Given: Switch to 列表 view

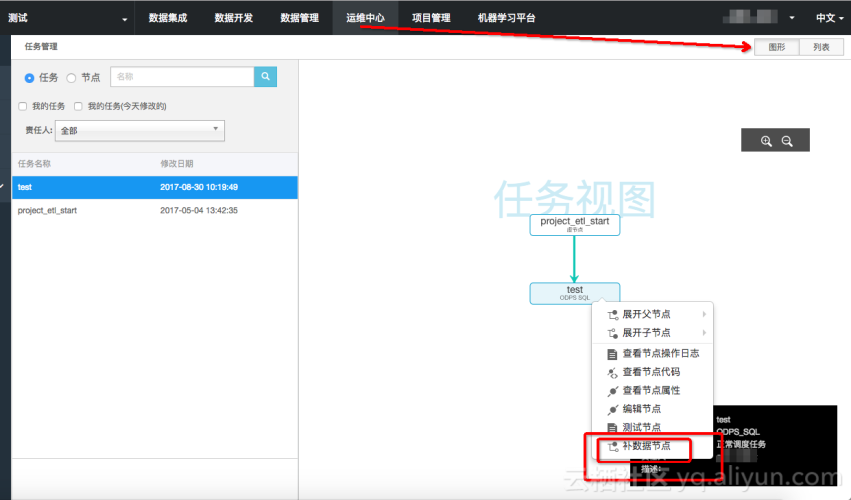Looking at the screenshot, I should click(820, 47).
